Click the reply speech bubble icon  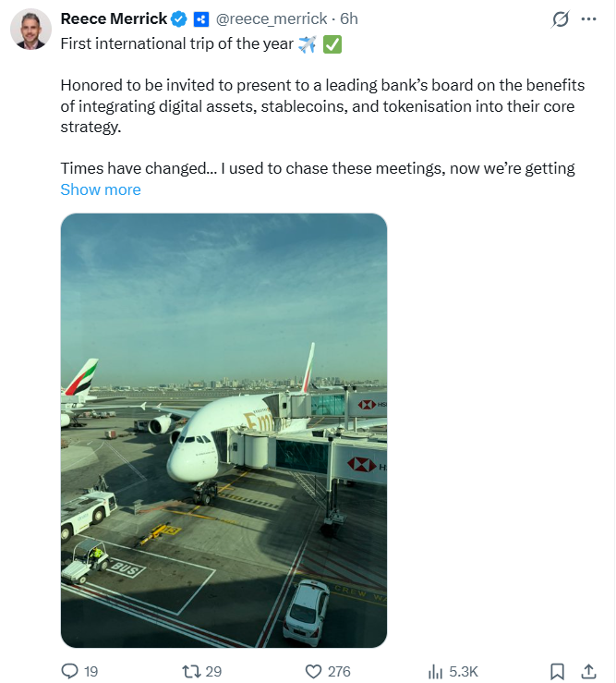(x=68, y=671)
